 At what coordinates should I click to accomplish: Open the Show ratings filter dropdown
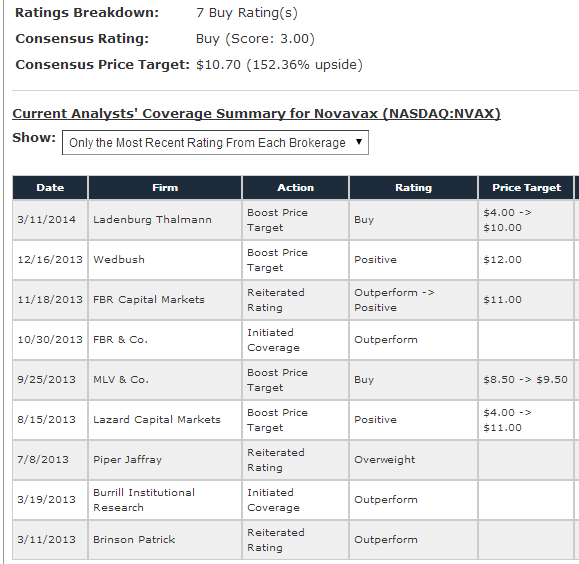215,143
